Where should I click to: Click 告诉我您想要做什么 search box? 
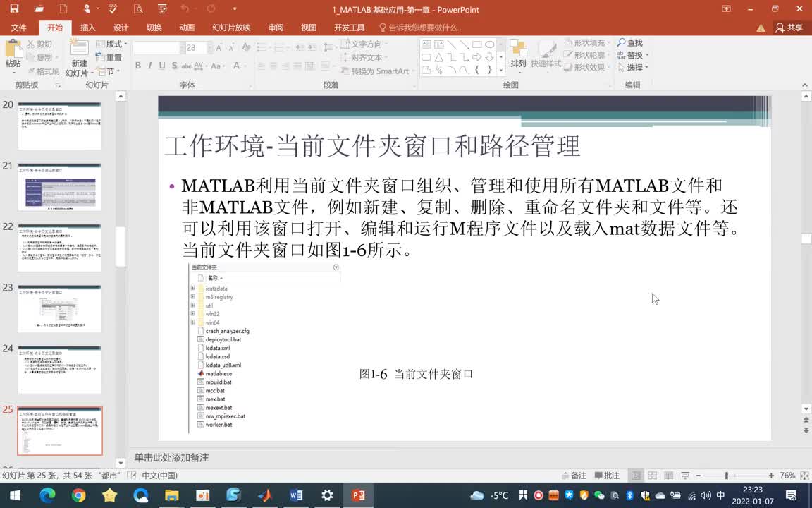click(421, 28)
